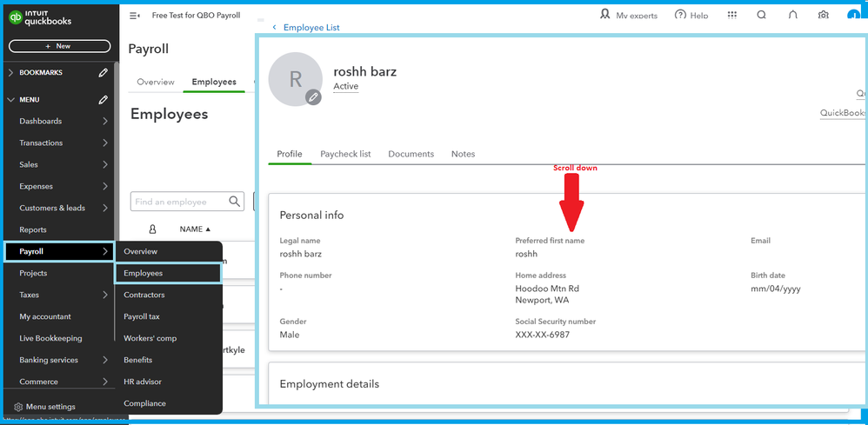Click the back chevron before Employee List

[274, 27]
